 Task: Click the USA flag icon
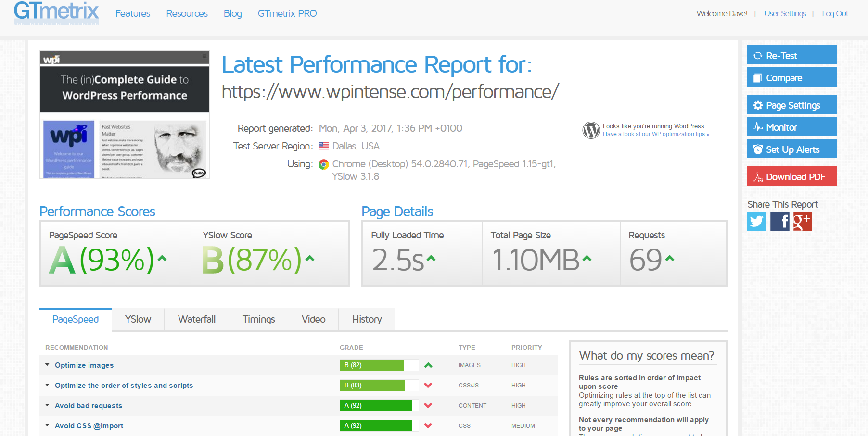coord(324,146)
